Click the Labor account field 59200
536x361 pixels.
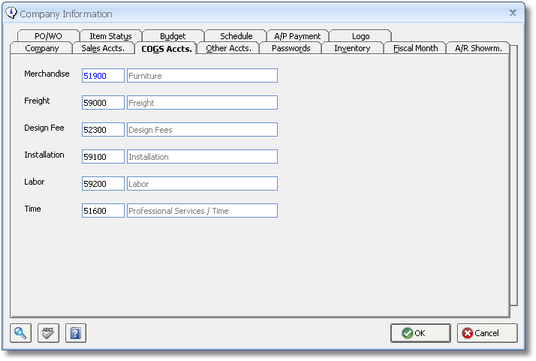[x=103, y=184]
